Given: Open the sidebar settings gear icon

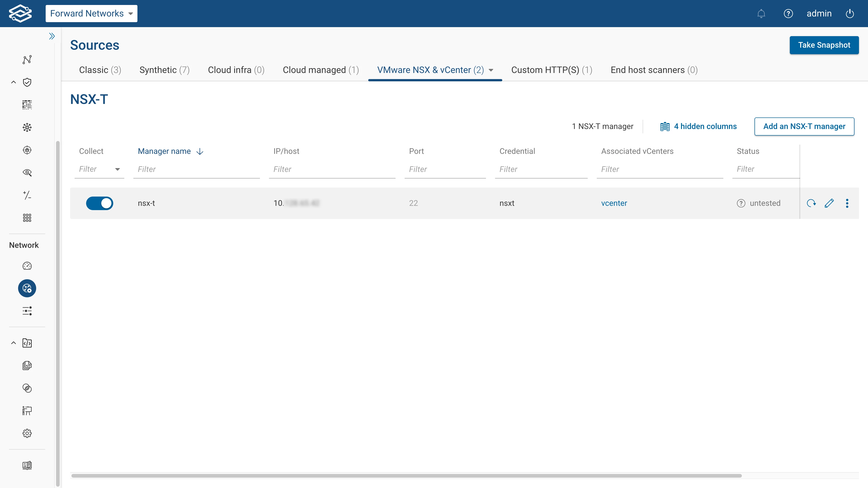Looking at the screenshot, I should [x=27, y=433].
